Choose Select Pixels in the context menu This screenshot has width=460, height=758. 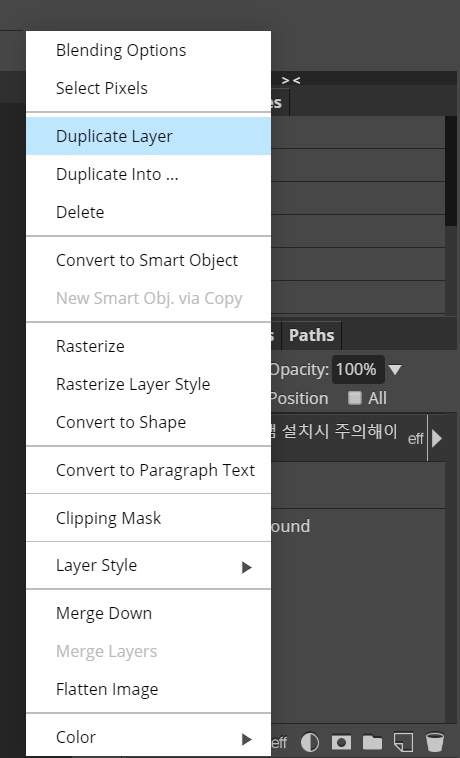[x=148, y=88]
